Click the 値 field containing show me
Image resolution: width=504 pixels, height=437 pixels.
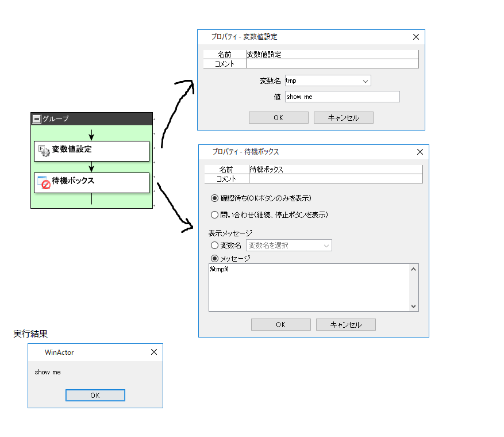pos(343,97)
